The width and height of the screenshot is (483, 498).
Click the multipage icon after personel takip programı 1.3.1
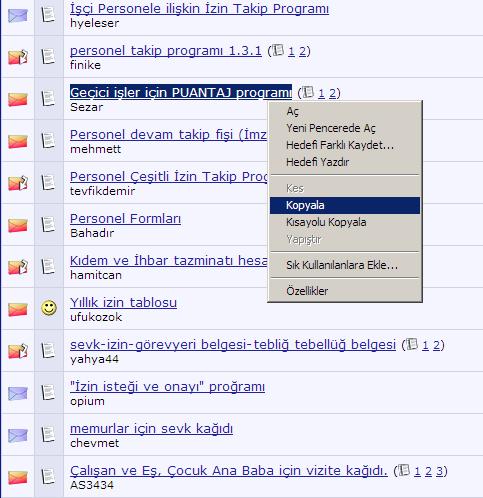pyautogui.click(x=278, y=51)
